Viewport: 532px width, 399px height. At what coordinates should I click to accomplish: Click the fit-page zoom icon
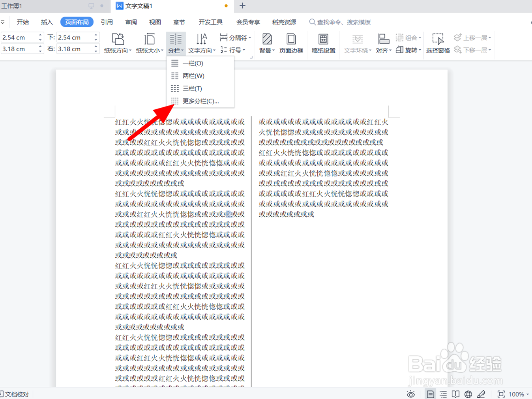pyautogui.click(x=501, y=394)
